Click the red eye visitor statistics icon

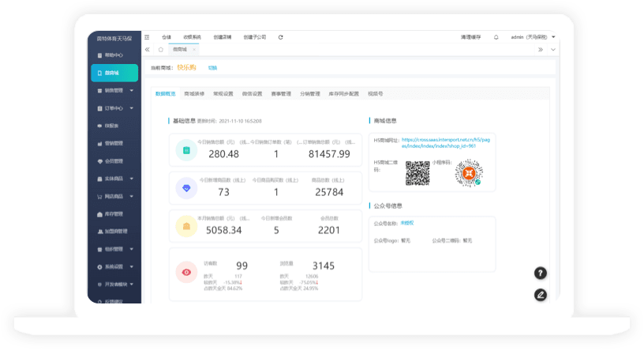[x=186, y=273]
